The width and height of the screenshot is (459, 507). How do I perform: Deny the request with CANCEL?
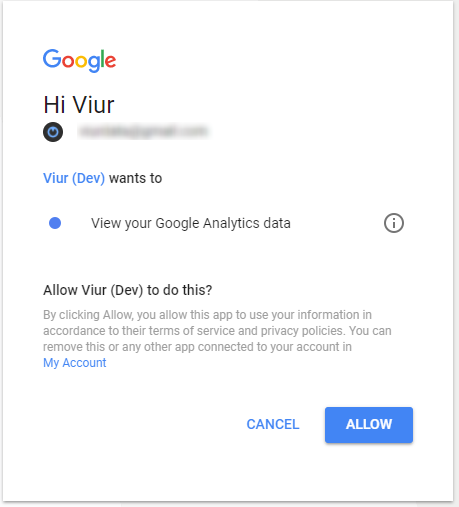pyautogui.click(x=273, y=425)
